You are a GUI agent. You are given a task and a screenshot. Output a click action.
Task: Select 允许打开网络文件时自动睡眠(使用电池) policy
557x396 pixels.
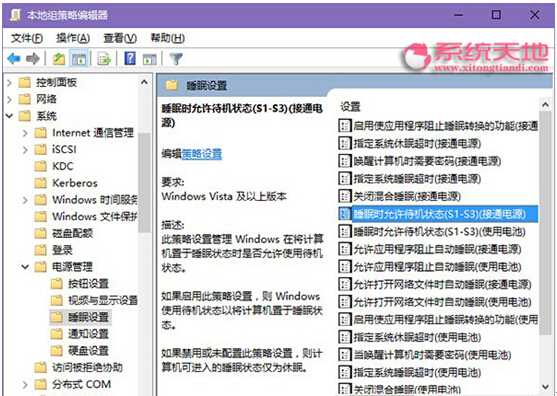point(442,302)
